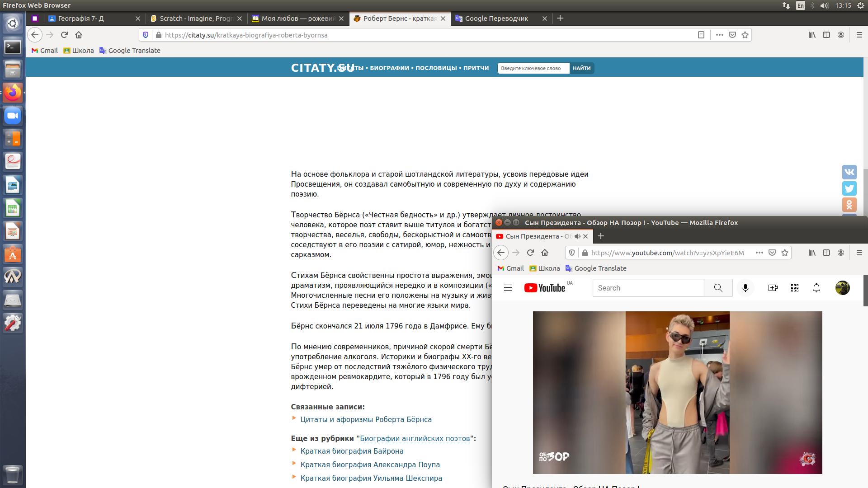The height and width of the screenshot is (488, 868).
Task: Click YouTube voice search microphone icon
Action: 745,288
